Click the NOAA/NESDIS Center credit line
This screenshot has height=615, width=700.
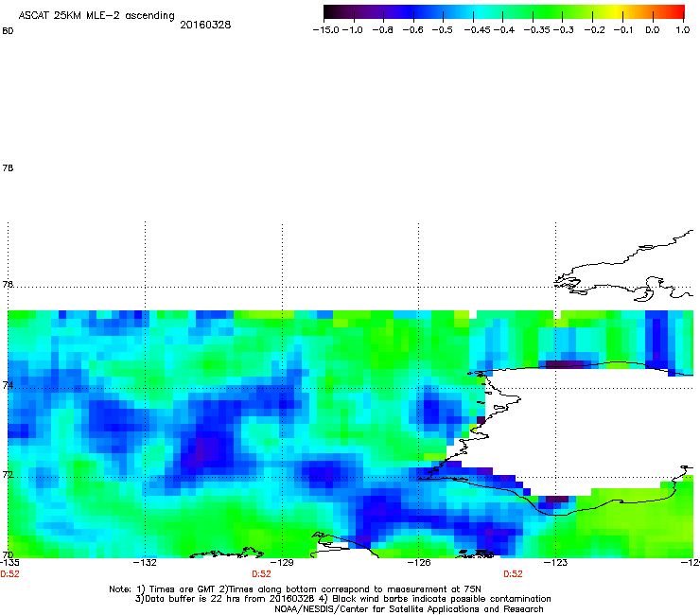(409, 609)
